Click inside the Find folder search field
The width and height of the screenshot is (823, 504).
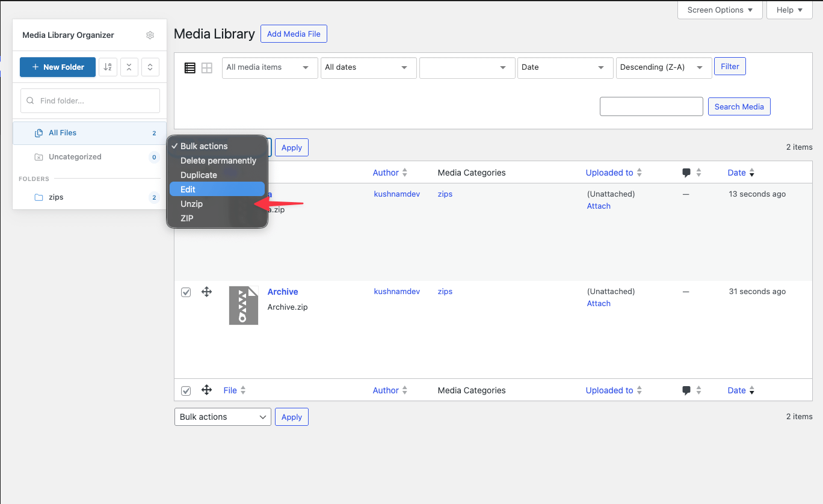click(90, 100)
